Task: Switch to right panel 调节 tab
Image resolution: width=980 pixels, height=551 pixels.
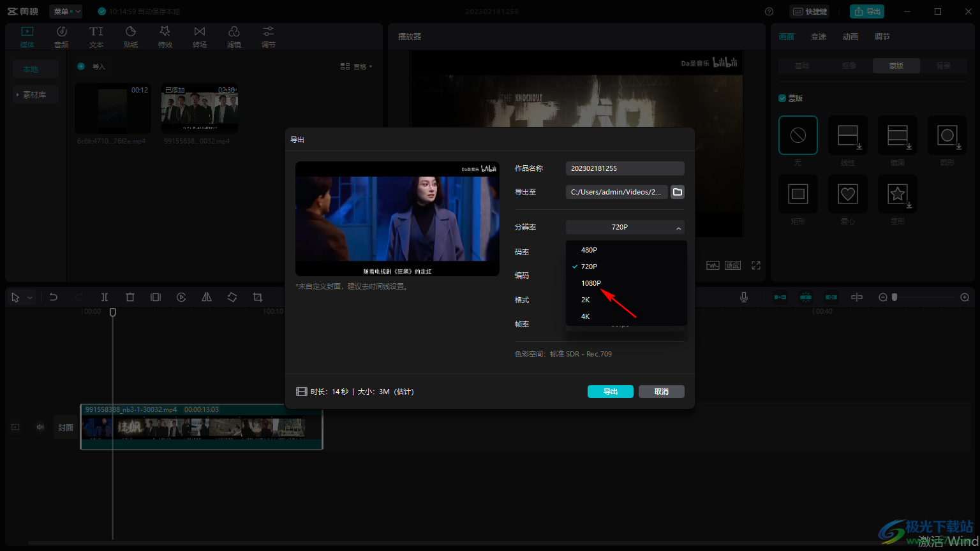Action: (x=882, y=37)
